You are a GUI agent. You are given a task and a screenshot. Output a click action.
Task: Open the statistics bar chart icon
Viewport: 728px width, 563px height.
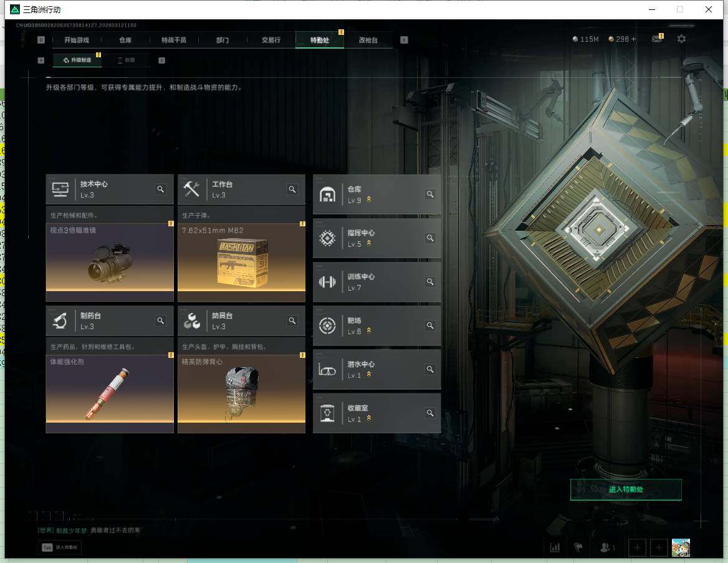click(x=555, y=547)
